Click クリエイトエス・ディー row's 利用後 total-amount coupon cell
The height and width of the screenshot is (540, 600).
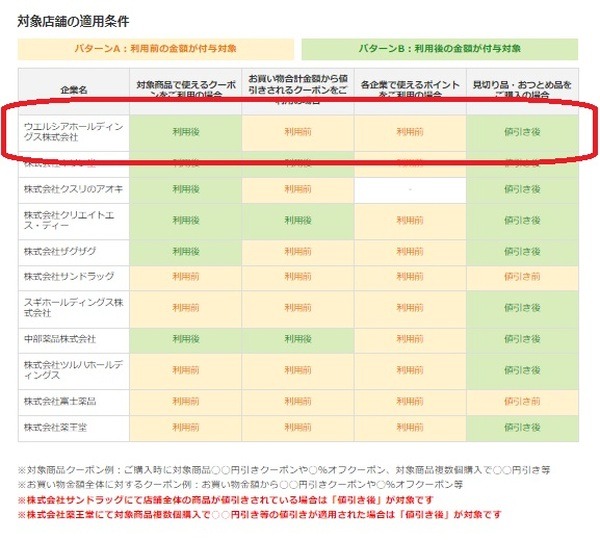pos(298,221)
